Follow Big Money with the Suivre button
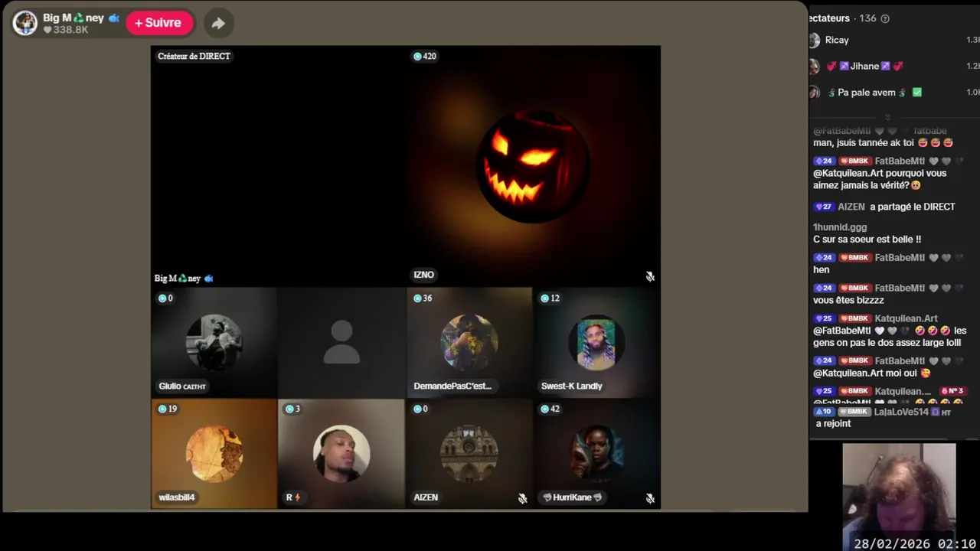 coord(158,23)
